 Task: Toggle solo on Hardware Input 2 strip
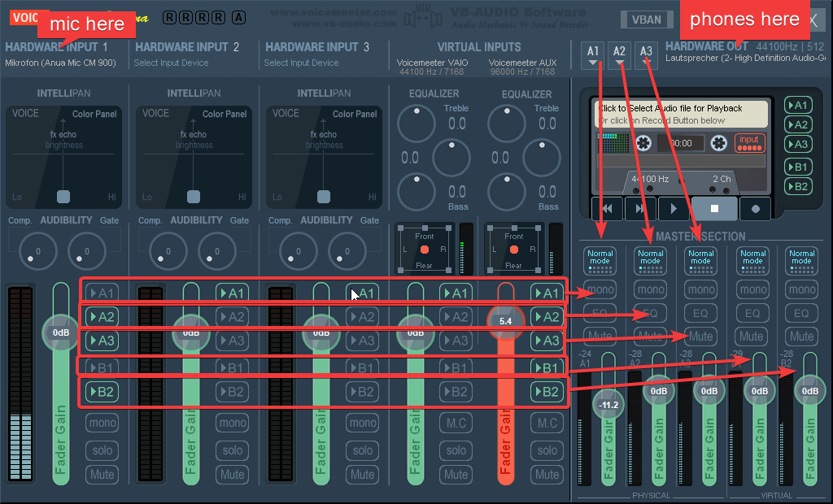click(x=233, y=450)
